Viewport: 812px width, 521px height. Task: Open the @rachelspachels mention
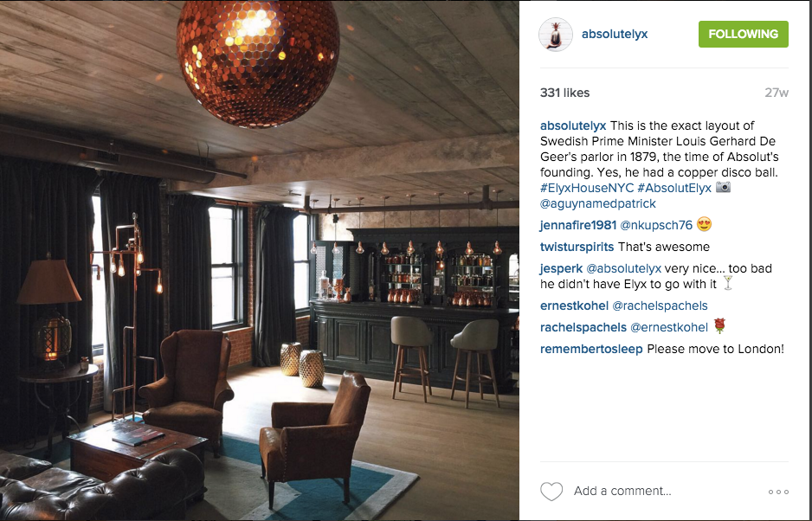point(660,306)
